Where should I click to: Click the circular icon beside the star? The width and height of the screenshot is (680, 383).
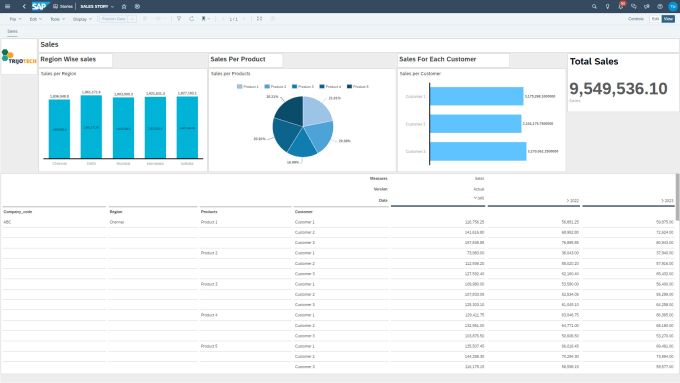point(137,7)
